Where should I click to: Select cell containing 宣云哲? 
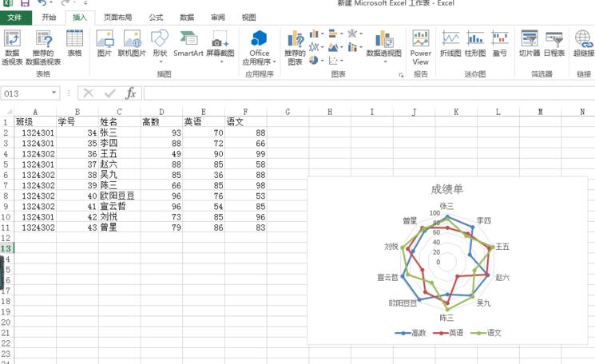pos(119,207)
